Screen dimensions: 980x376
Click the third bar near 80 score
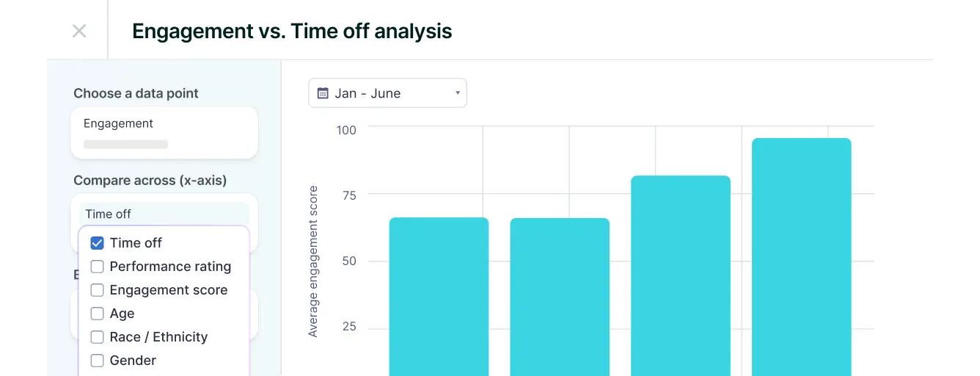pyautogui.click(x=681, y=275)
